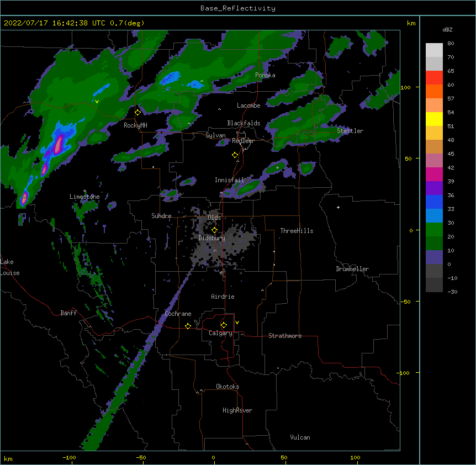476x465 pixels.
Task: Select the Banff label
Action: click(x=68, y=313)
